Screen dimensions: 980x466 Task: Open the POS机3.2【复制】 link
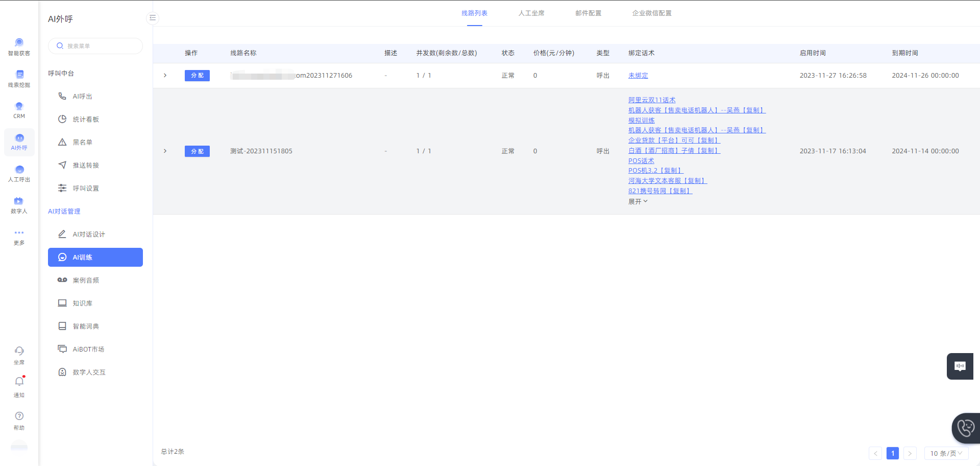pos(656,171)
